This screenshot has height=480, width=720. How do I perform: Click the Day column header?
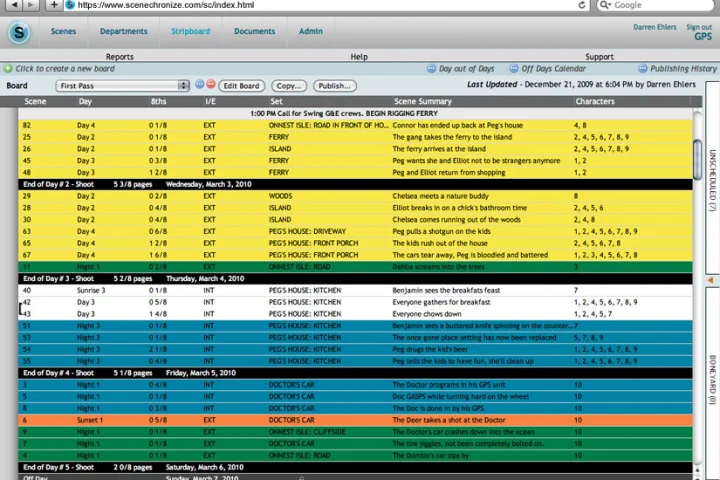click(85, 101)
